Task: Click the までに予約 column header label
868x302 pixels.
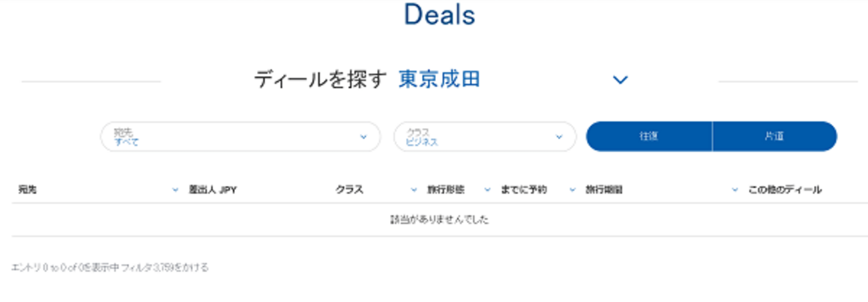Action: (x=524, y=190)
